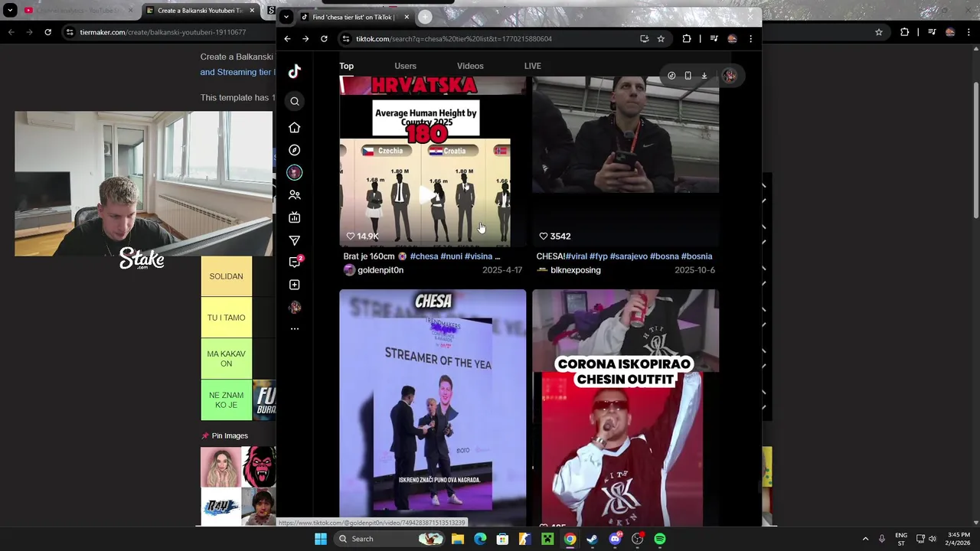
Task: Click the SOLIDAN tier label
Action: 226,276
